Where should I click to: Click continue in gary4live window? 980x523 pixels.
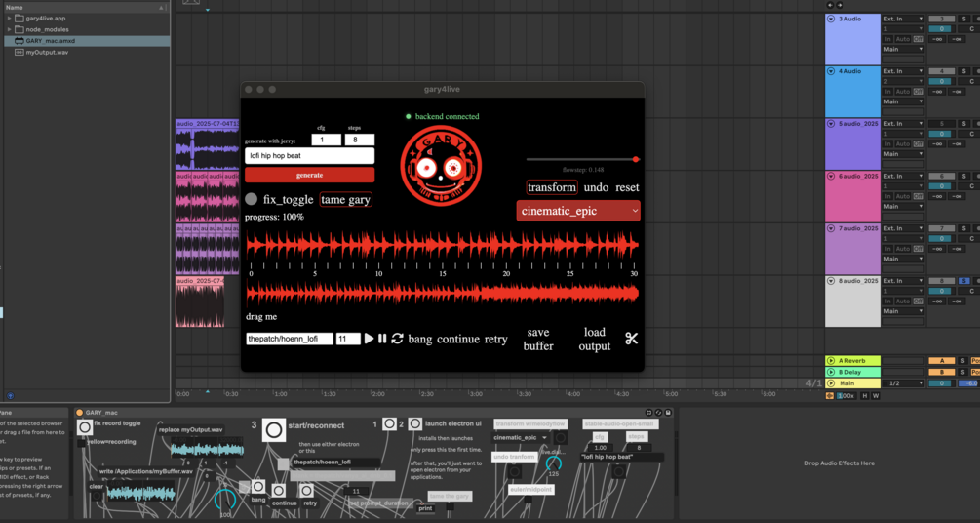tap(458, 339)
